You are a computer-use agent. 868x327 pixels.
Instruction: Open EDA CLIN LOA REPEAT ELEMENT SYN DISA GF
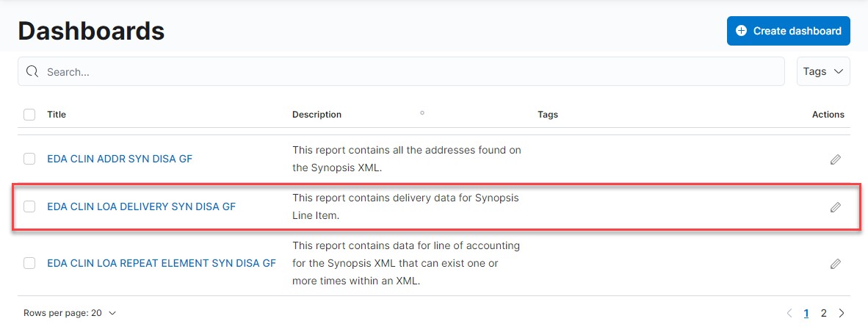161,263
